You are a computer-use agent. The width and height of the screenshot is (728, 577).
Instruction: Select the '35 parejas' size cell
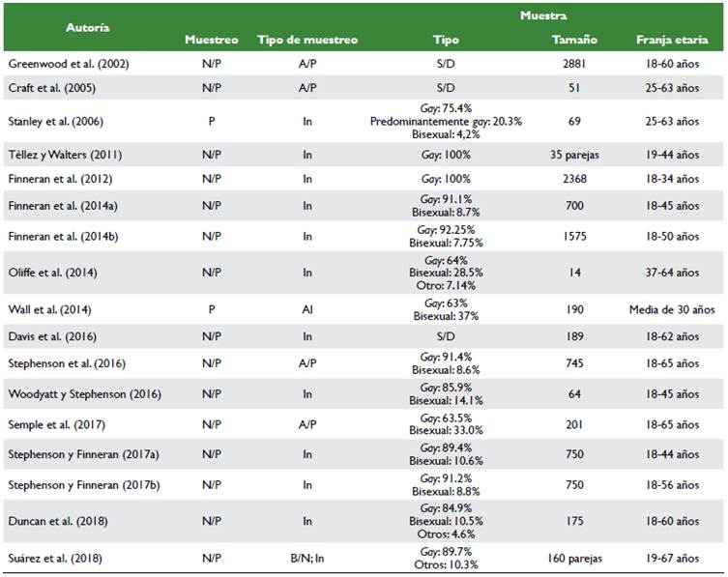(574, 155)
